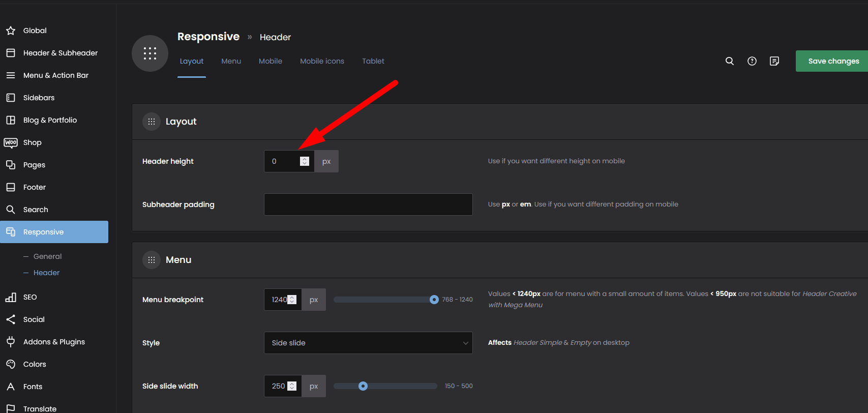868x413 pixels.
Task: Click the Subheader padding input field
Action: [x=368, y=204]
